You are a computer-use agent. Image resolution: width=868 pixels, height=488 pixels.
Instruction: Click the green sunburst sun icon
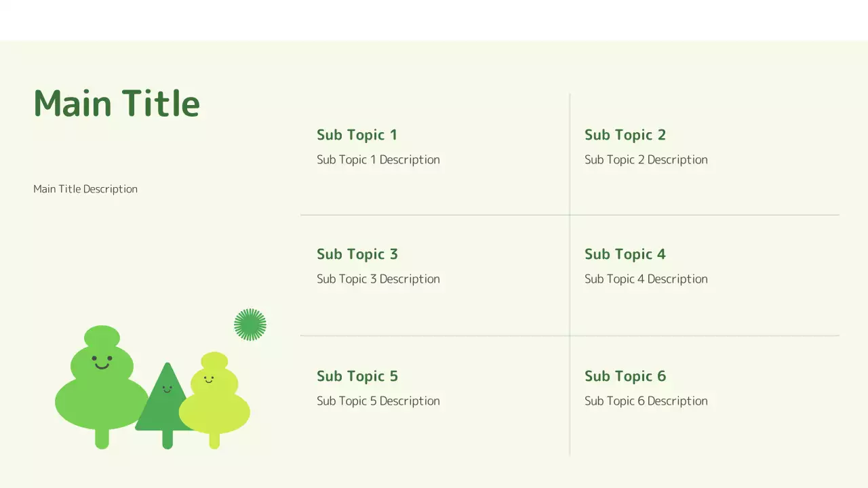250,325
